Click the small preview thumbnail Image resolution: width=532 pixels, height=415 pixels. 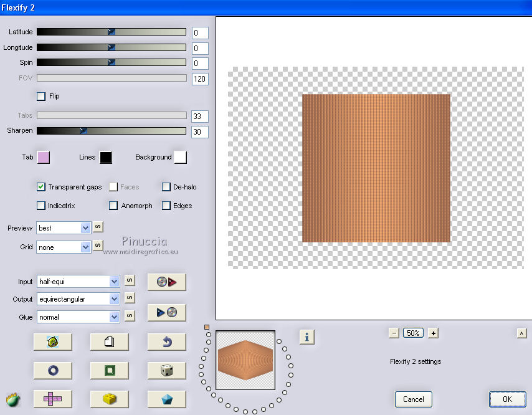click(245, 360)
